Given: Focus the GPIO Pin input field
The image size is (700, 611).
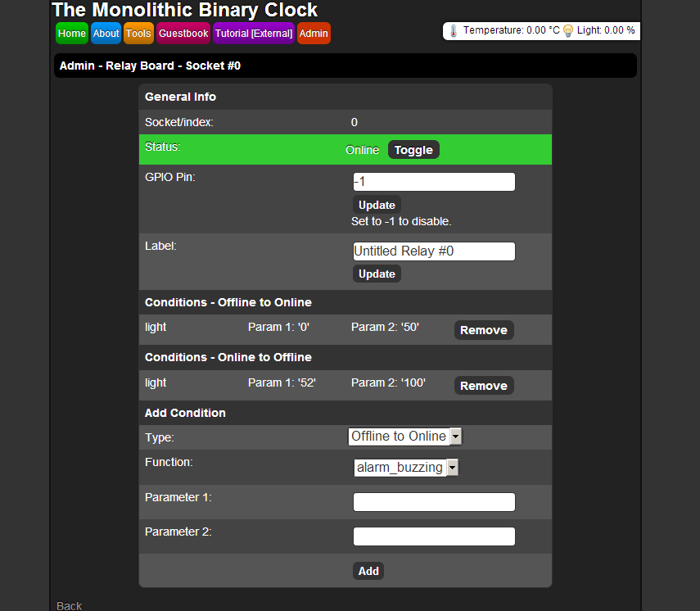Looking at the screenshot, I should pos(434,182).
